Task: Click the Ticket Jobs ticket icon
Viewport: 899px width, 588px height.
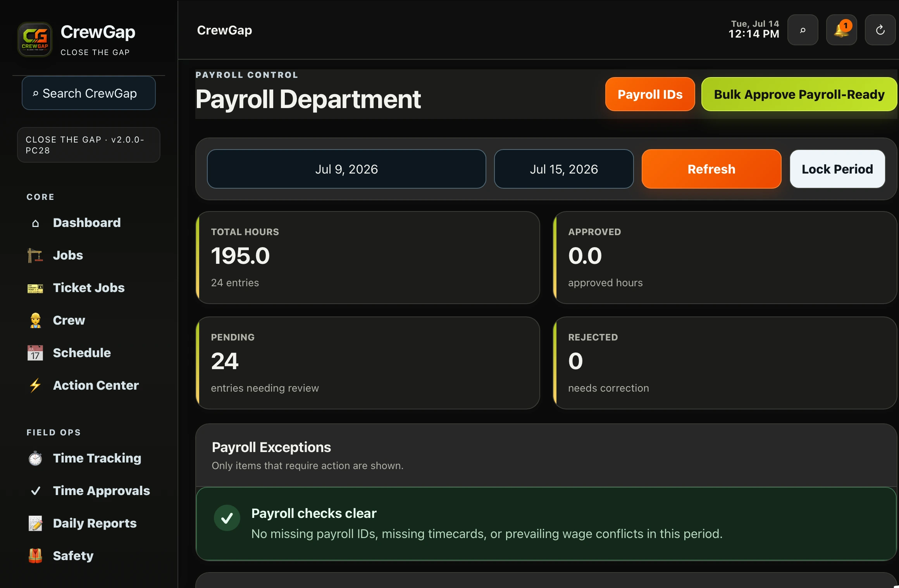Action: pos(35,288)
